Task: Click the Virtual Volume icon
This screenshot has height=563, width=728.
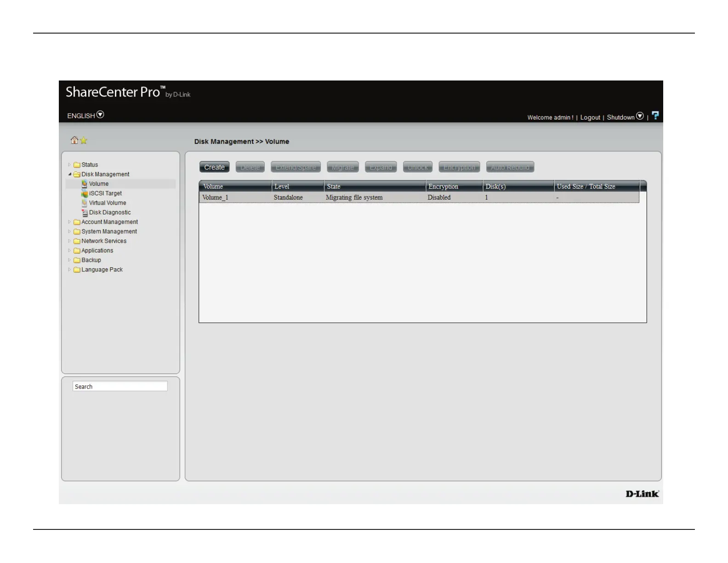Action: (84, 203)
